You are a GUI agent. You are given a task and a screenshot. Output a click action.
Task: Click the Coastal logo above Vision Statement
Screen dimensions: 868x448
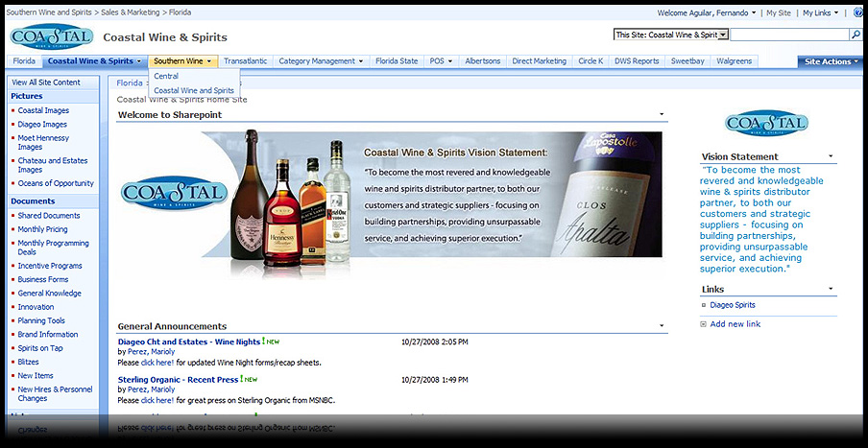point(766,123)
